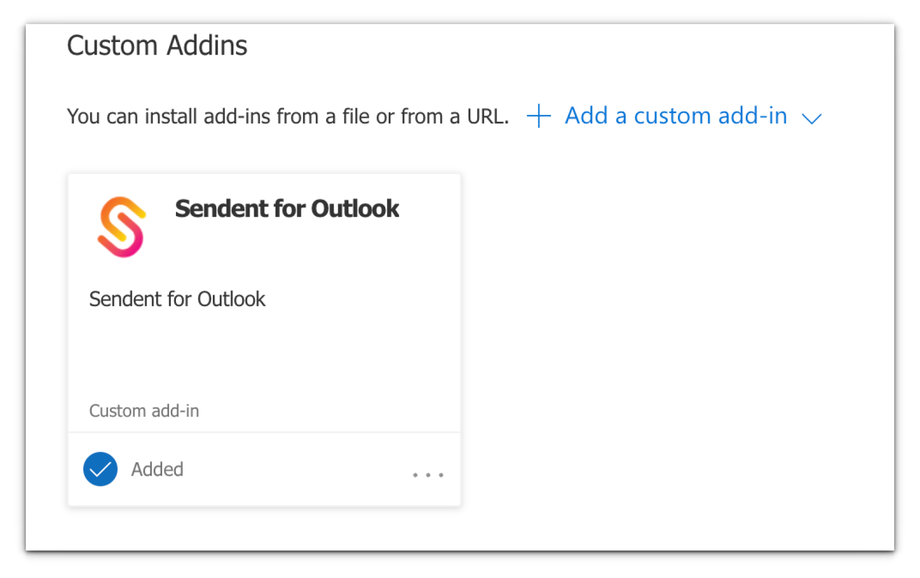Select the bold 'Sendent for Outlook' card title
920x578 pixels.
click(x=287, y=209)
